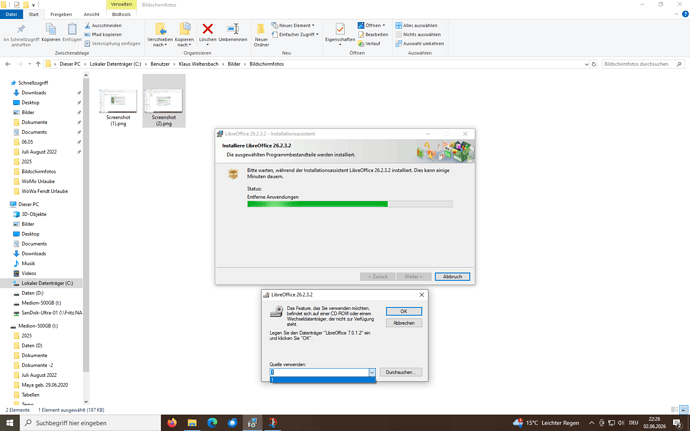690x431 pixels.
Task: Click the highlighted Quelle verwenden dropdown list entry
Action: click(x=323, y=380)
